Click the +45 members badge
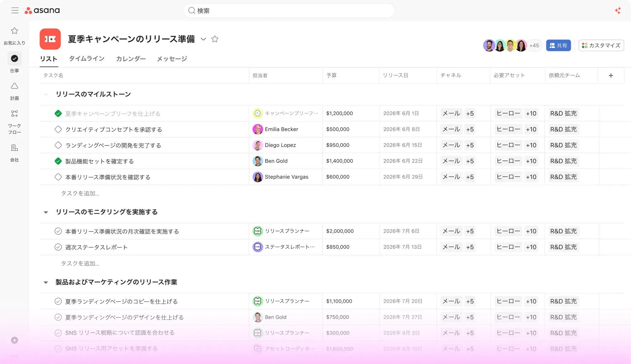Image resolution: width=631 pixels, height=364 pixels. pos(534,45)
